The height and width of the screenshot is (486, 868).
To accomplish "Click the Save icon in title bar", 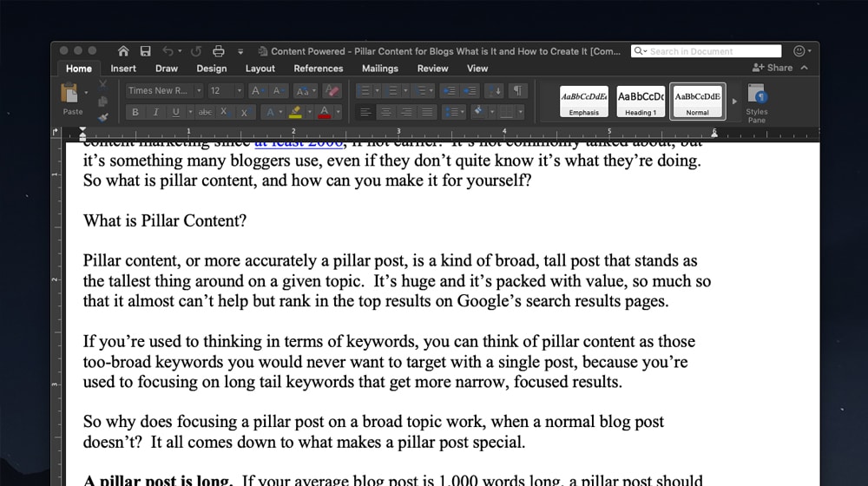I will tap(145, 51).
